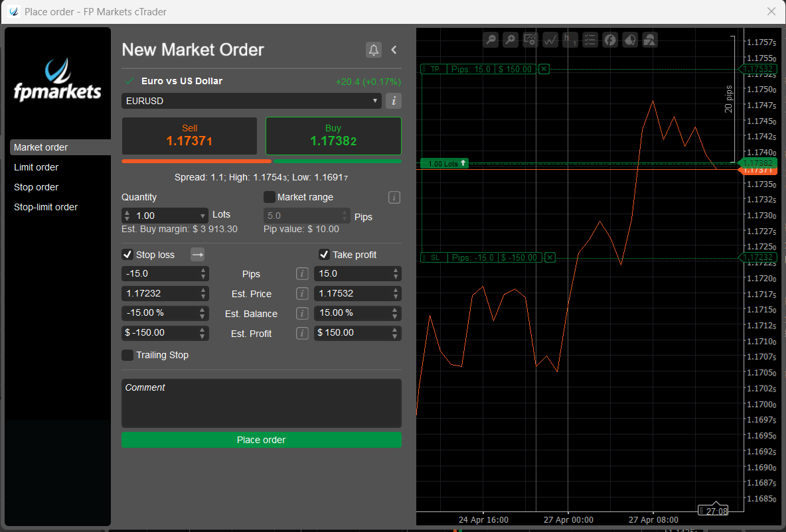Open chart color theme icon

pos(630,40)
